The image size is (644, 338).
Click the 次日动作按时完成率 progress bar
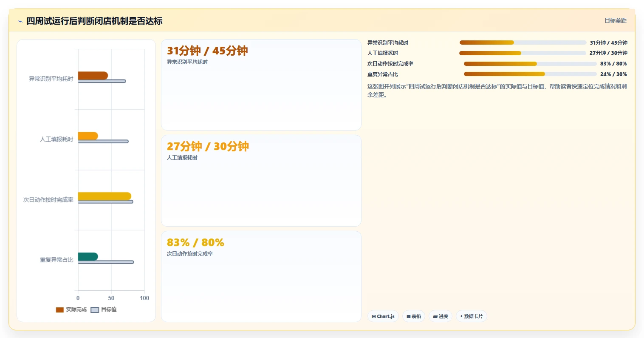tap(530, 64)
